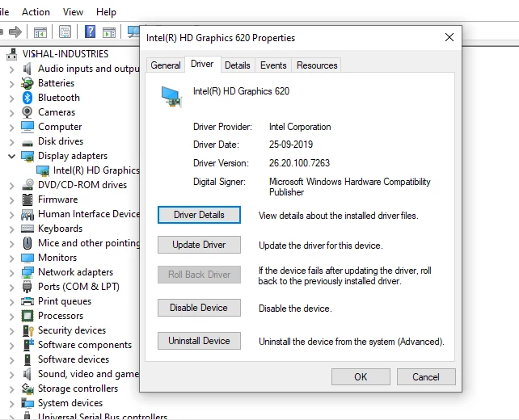Click the Batteries category icon

27,83
